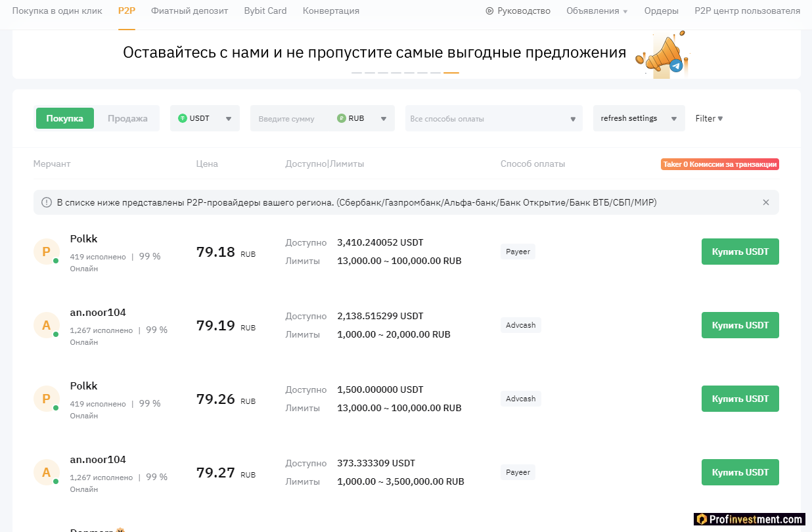812x532 pixels.
Task: Click the Taker 0 Комиссии badge
Action: (x=720, y=164)
